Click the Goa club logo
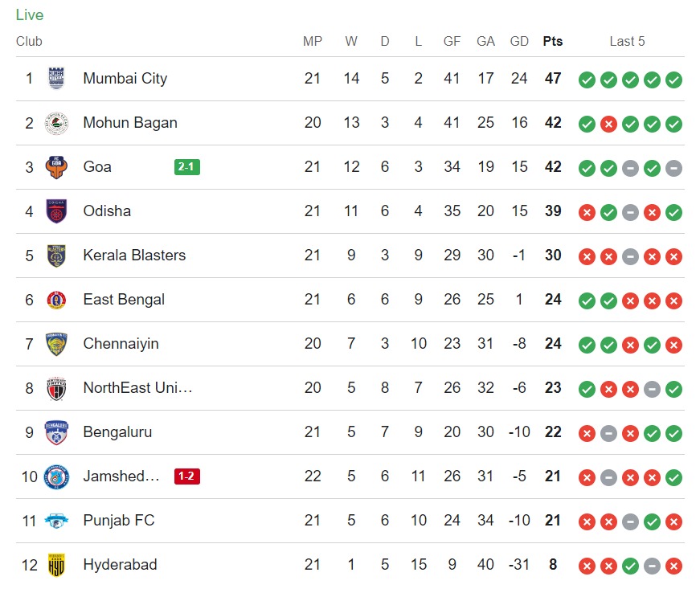The width and height of the screenshot is (700, 593). click(x=56, y=167)
